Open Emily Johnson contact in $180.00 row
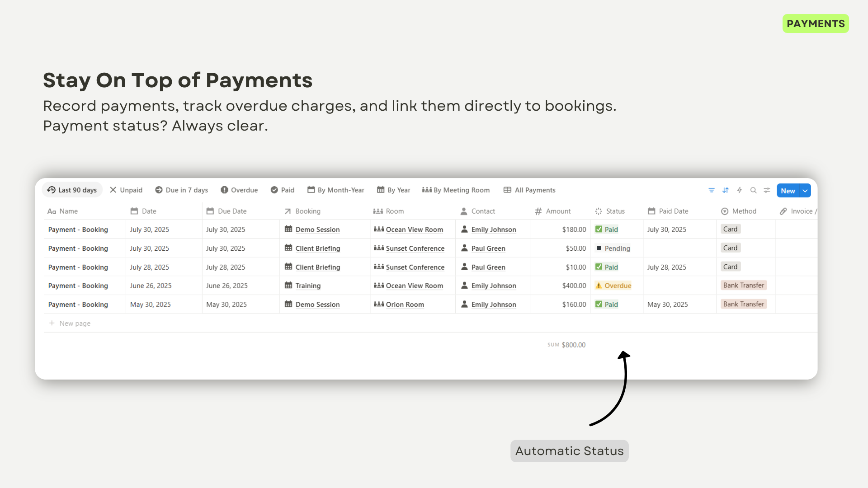Viewport: 868px width, 488px height. [x=489, y=230]
